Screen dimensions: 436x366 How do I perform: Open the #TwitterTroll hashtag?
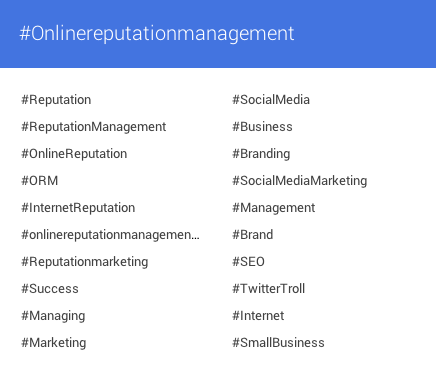(x=269, y=289)
